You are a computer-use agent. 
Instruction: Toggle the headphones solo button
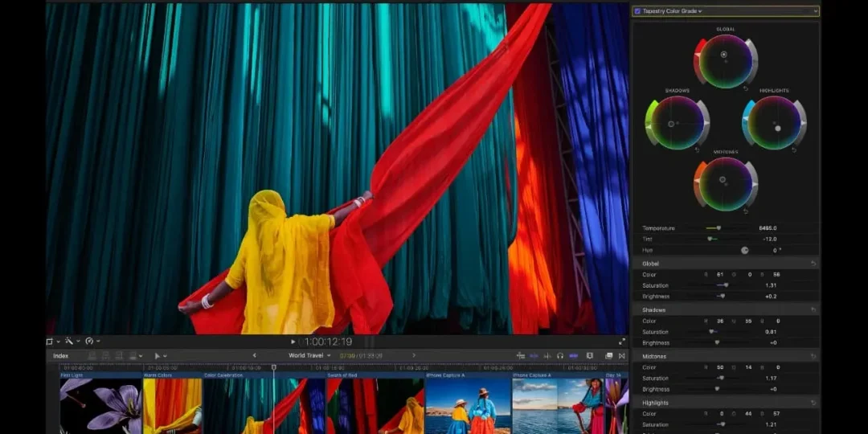tap(560, 355)
